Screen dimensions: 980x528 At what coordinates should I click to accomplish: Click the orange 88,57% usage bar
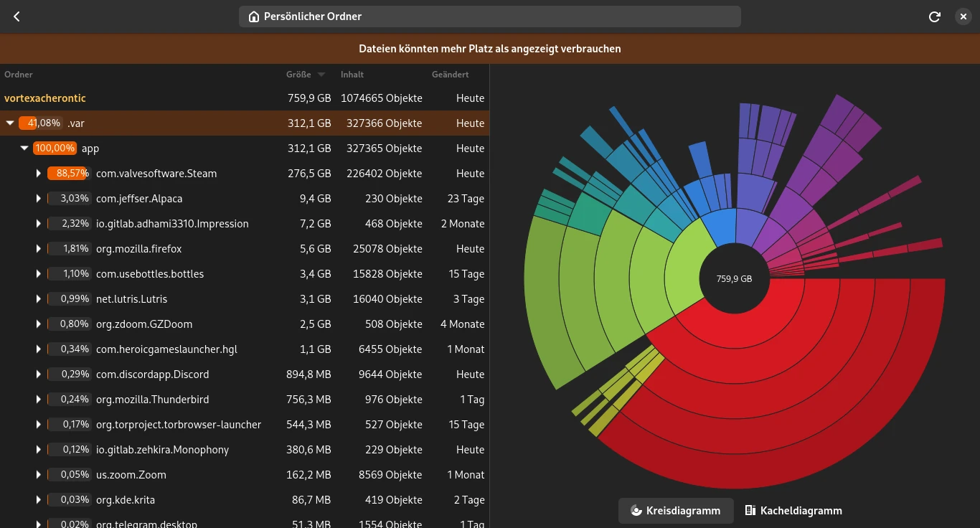tap(67, 174)
